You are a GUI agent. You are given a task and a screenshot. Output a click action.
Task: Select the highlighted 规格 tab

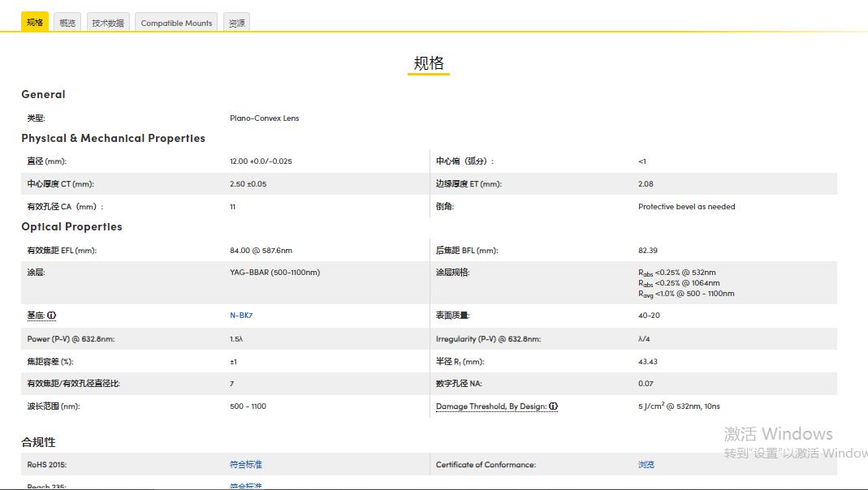34,22
